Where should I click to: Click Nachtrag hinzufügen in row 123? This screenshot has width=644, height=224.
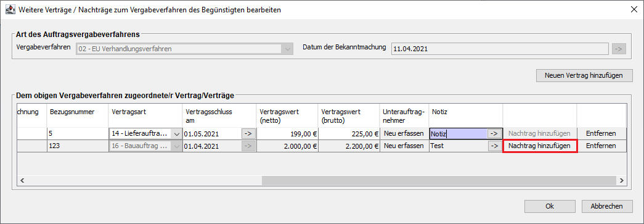(540, 146)
